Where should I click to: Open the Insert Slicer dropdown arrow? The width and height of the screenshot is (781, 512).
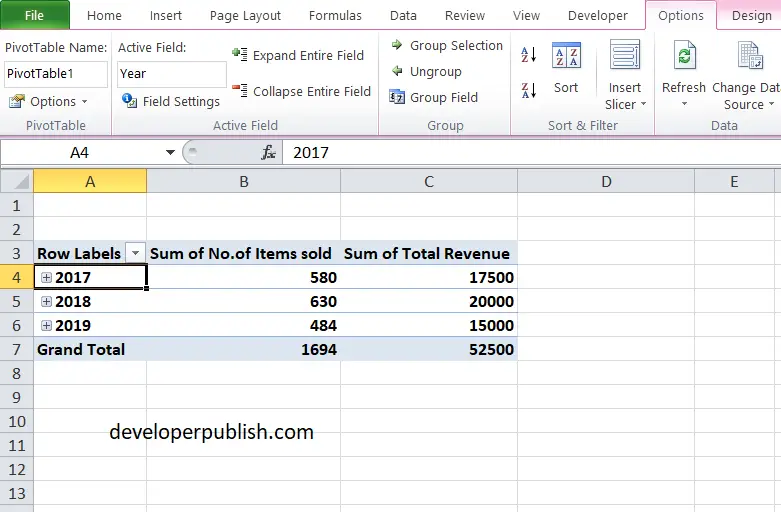click(643, 104)
